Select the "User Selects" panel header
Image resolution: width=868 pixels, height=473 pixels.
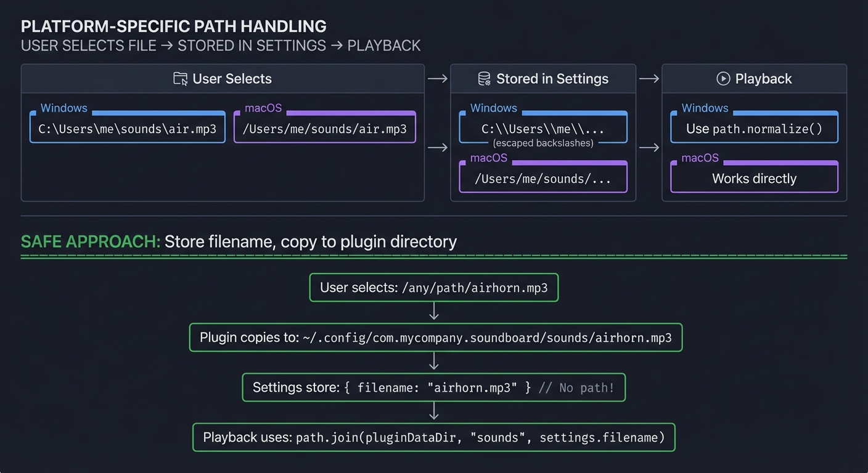pyautogui.click(x=222, y=79)
